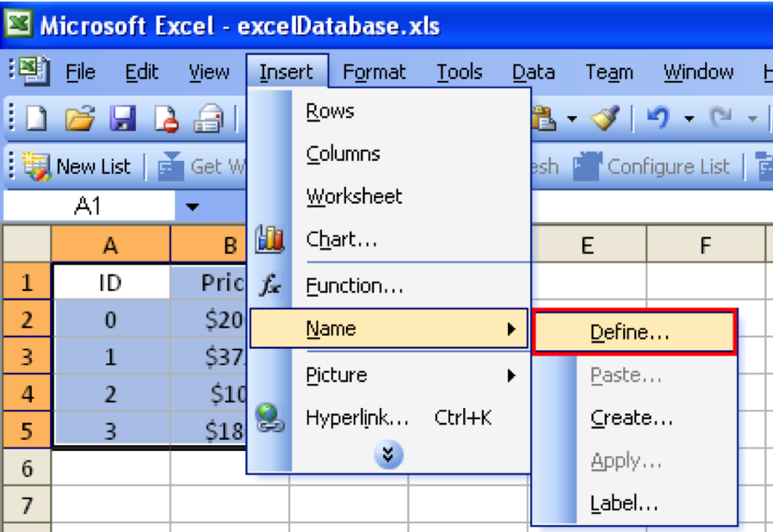Select column F header
The height and width of the screenshot is (532, 773).
pos(705,247)
